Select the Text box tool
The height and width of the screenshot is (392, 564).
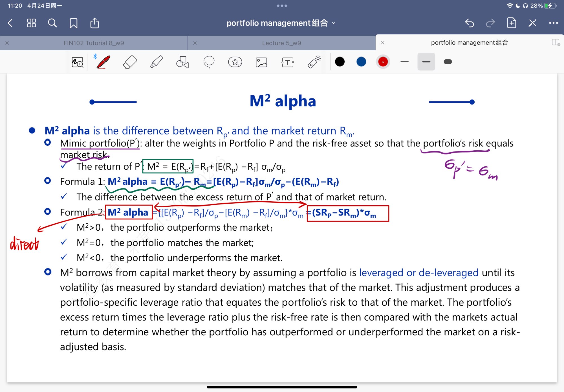coord(288,62)
